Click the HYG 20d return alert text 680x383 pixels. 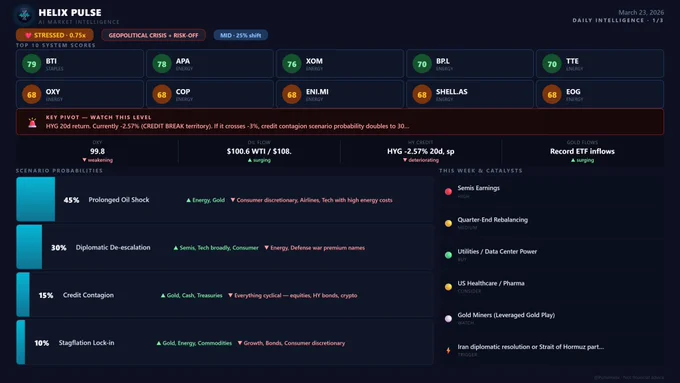(227, 126)
